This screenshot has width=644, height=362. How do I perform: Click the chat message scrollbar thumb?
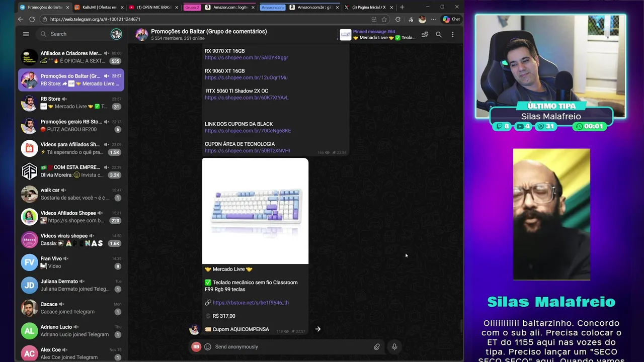point(461,326)
